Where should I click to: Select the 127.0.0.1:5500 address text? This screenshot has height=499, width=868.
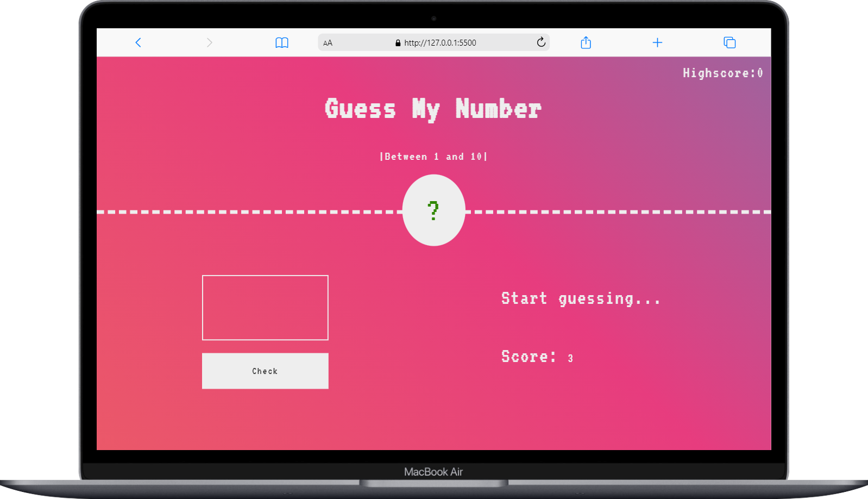[440, 43]
